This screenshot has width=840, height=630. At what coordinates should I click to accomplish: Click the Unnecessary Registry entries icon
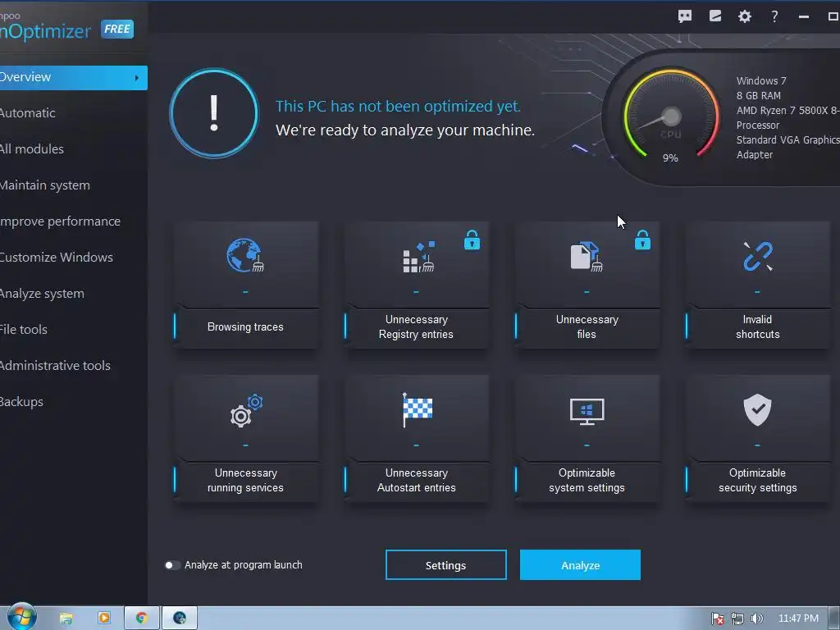[x=418, y=257]
